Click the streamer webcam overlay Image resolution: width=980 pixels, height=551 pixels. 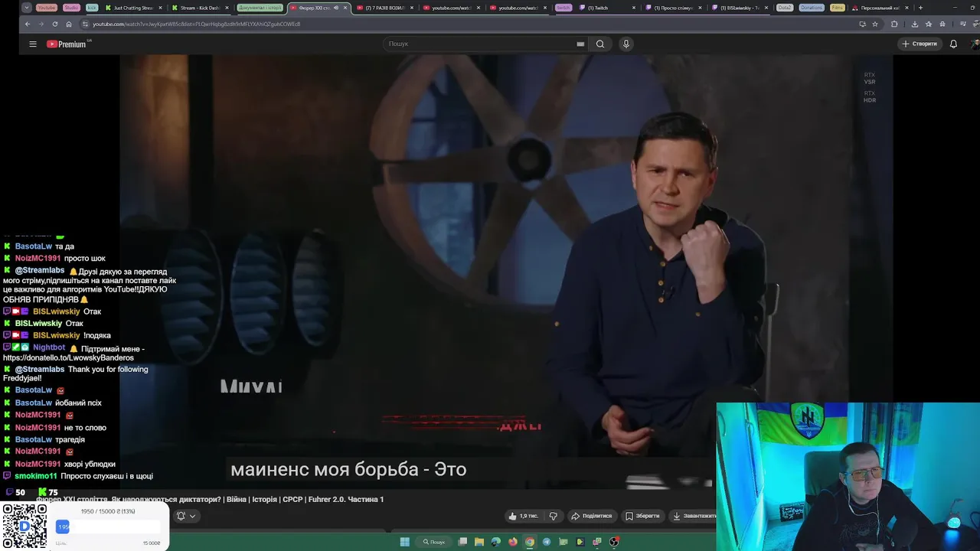click(x=848, y=476)
